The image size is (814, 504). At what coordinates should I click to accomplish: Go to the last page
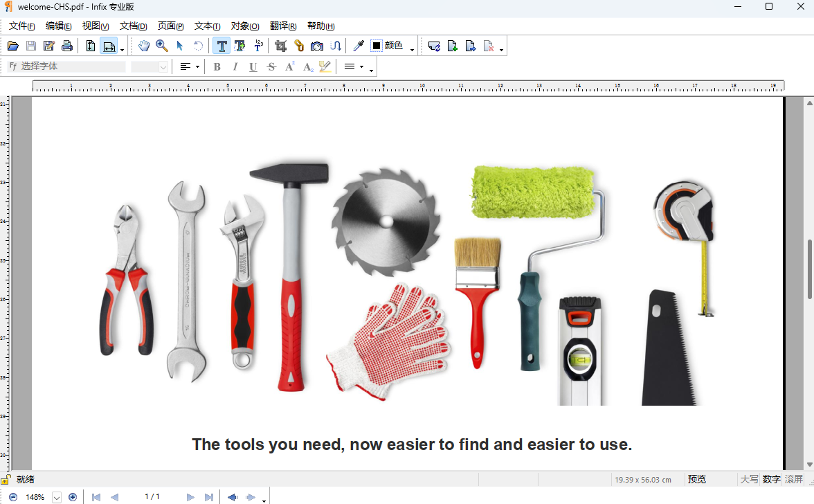tap(208, 496)
